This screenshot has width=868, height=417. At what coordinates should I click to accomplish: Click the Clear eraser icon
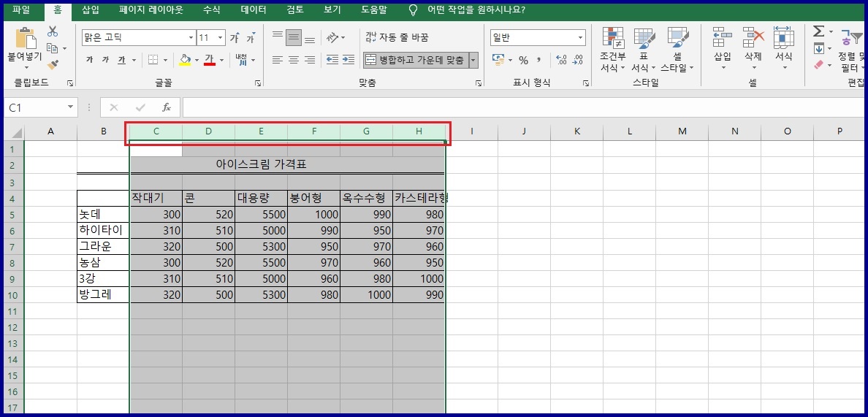tap(819, 65)
